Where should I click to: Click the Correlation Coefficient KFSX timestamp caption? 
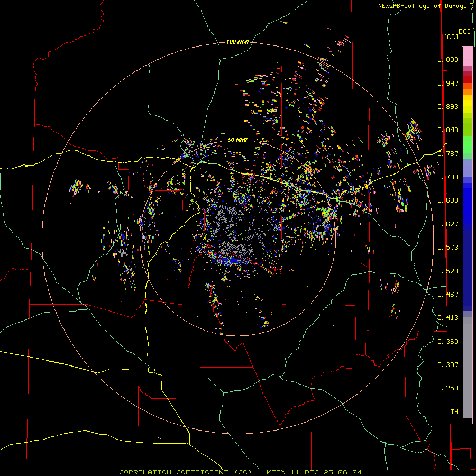coord(240,472)
